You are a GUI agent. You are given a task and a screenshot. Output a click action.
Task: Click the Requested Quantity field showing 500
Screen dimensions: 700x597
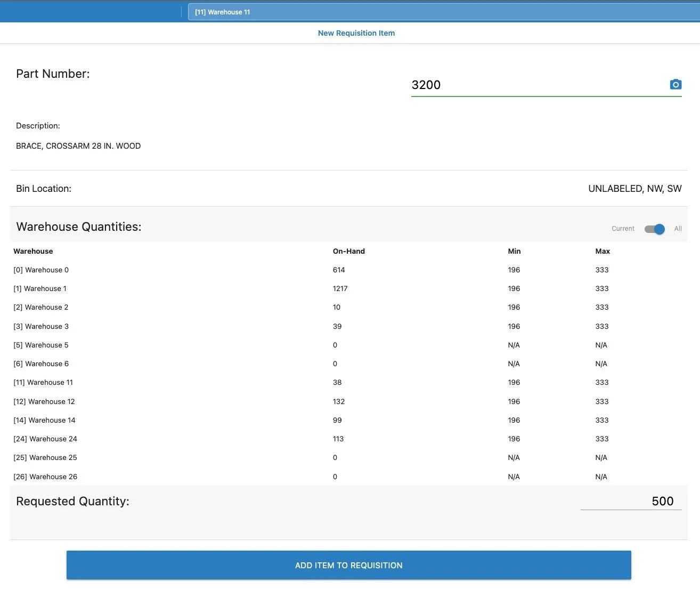[x=631, y=501]
